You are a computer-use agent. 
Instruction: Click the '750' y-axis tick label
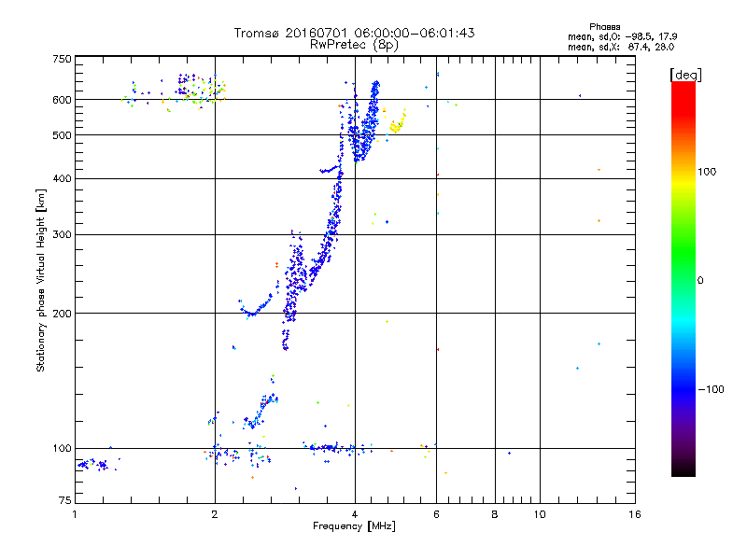point(62,59)
